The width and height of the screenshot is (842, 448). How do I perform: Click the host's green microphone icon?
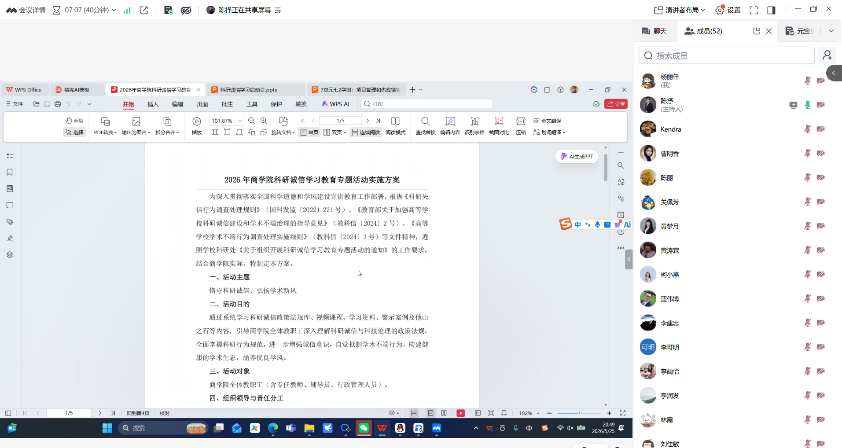(x=807, y=105)
